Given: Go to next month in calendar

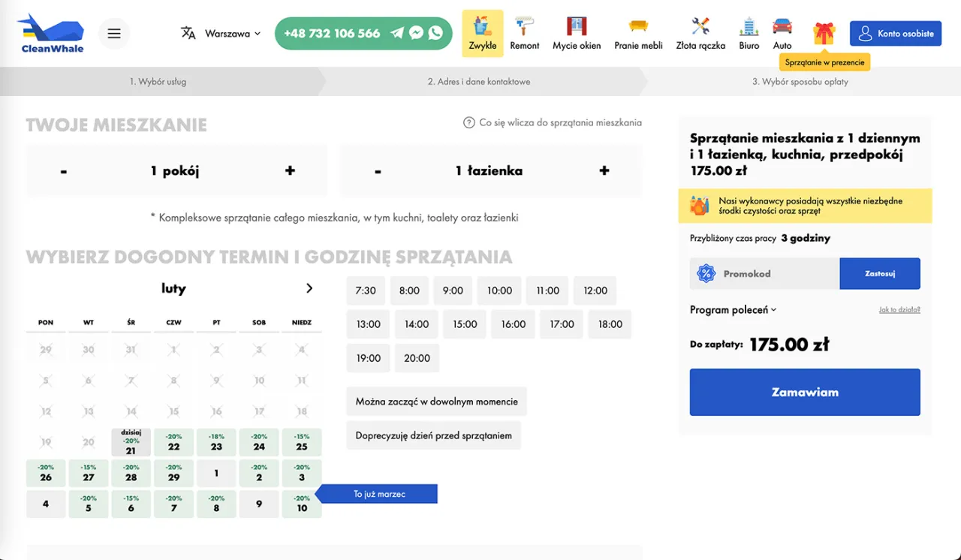Looking at the screenshot, I should (309, 288).
